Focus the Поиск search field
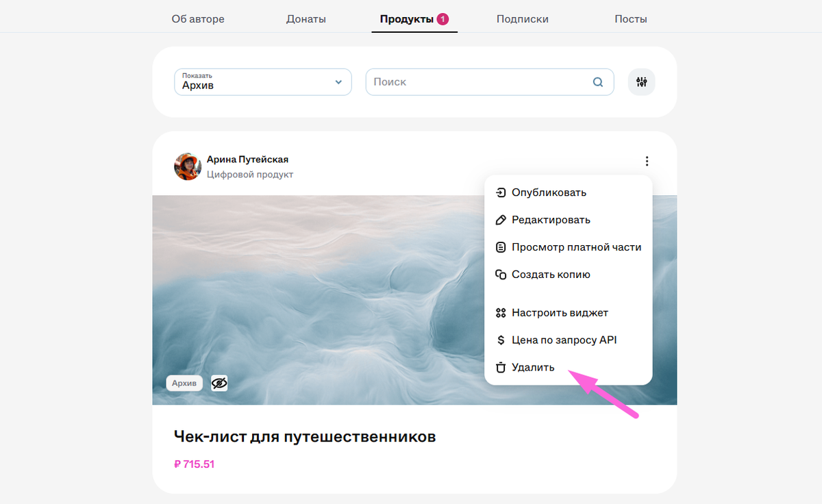Image resolution: width=822 pixels, height=504 pixels. point(490,82)
